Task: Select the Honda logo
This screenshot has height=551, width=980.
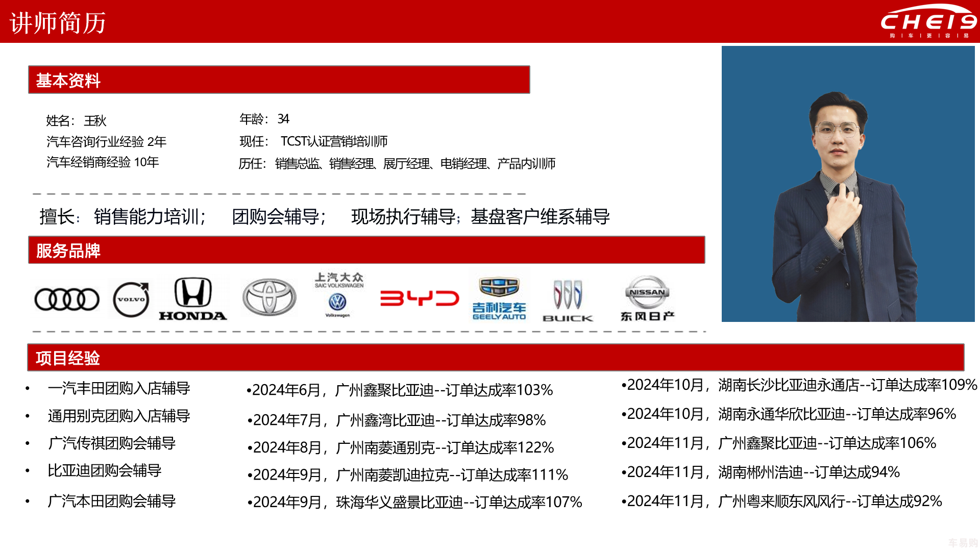Action: 193,299
